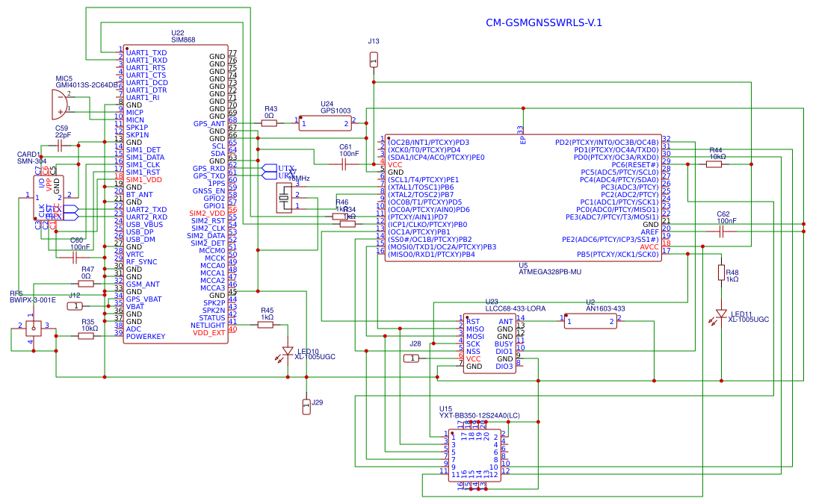Image resolution: width=813 pixels, height=504 pixels.
Task: Select the PC6(RESET#) pin label
Action: click(x=635, y=165)
